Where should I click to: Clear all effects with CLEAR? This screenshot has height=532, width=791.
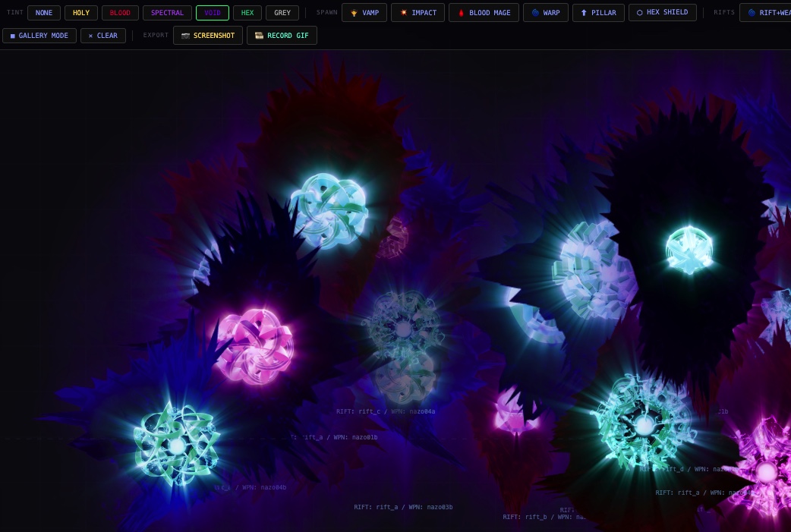point(103,36)
